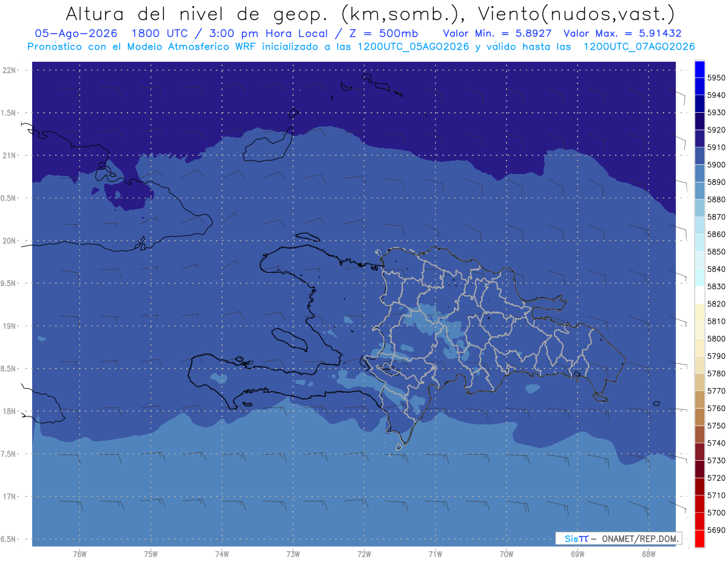Click the longitude axis label '75W'
The image size is (728, 562).
pos(150,554)
